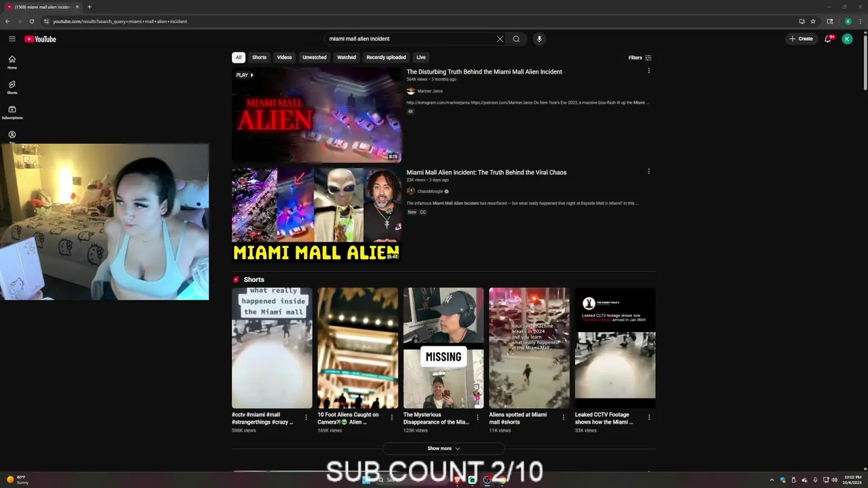
Task: Open the YouTube account avatar menu
Action: click(847, 39)
